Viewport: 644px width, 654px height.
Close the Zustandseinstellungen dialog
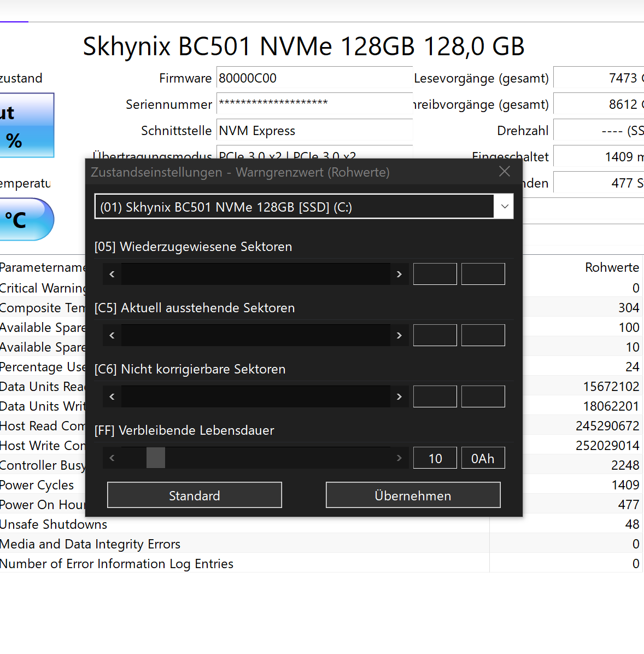tap(504, 171)
